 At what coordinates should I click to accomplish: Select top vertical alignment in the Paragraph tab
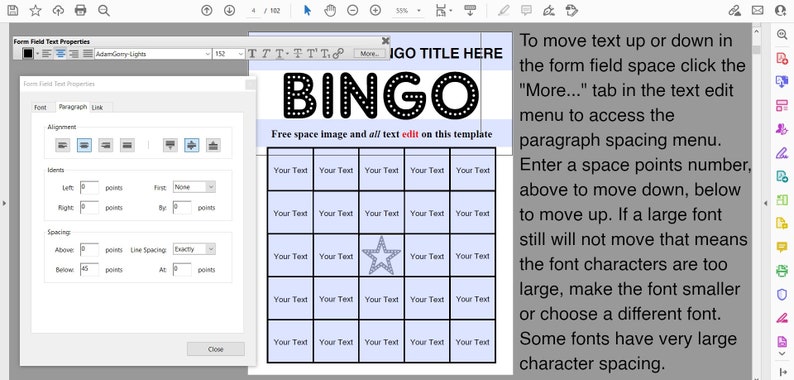(x=170, y=145)
